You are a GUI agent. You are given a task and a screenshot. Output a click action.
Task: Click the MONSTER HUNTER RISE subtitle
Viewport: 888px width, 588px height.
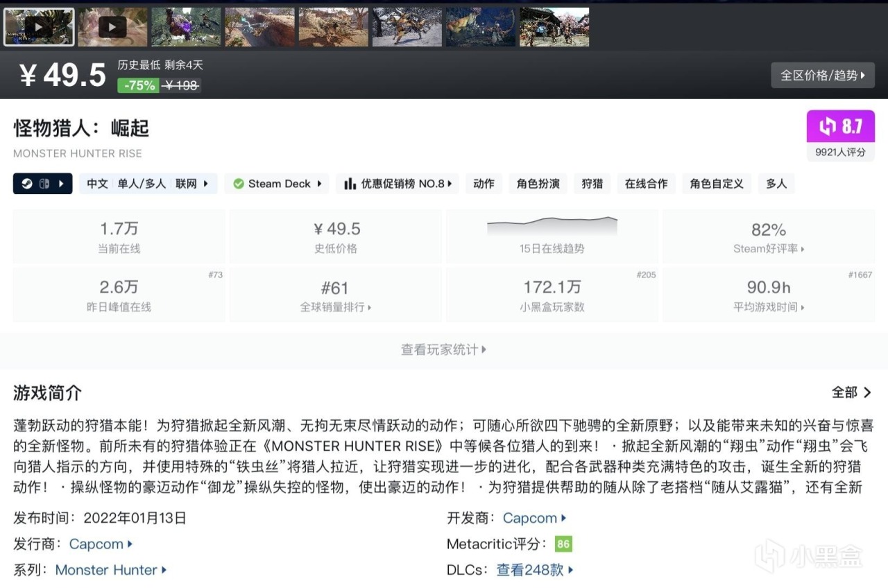point(78,153)
